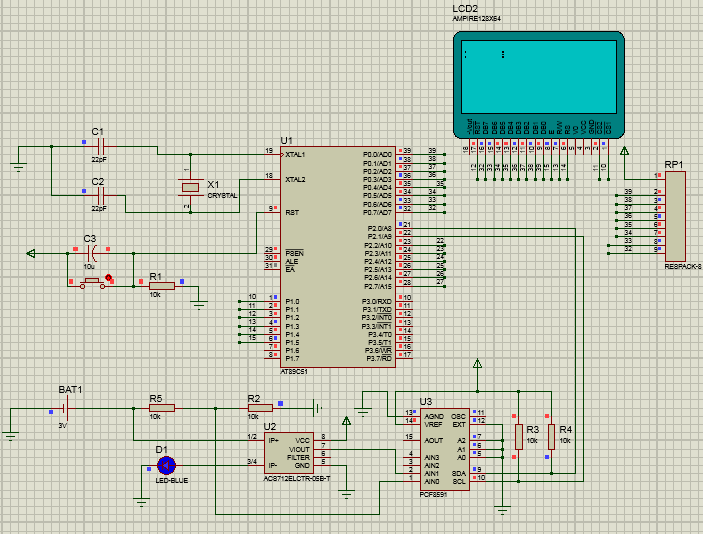The image size is (703, 534).
Task: Click the XTAL1 pin label on U1
Action: (x=295, y=155)
